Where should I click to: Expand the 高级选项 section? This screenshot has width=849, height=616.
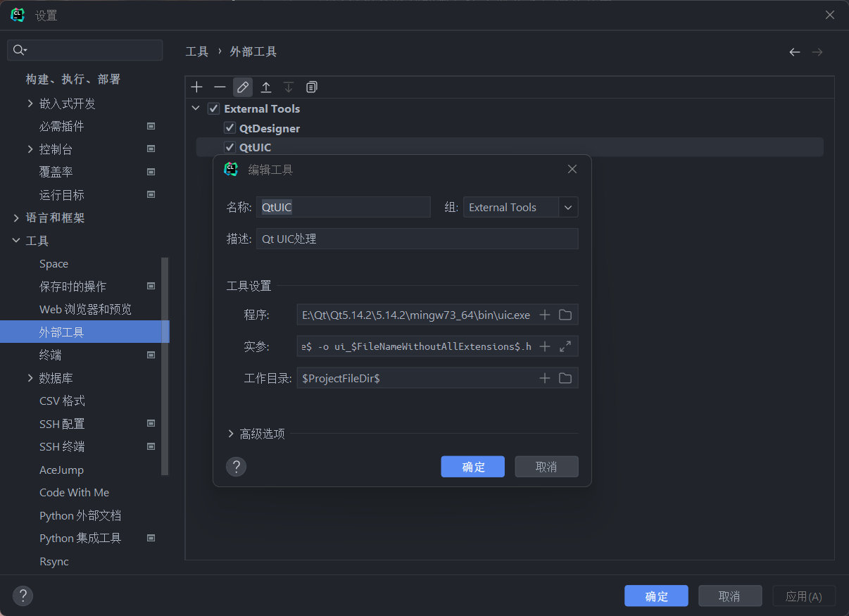[x=231, y=434]
